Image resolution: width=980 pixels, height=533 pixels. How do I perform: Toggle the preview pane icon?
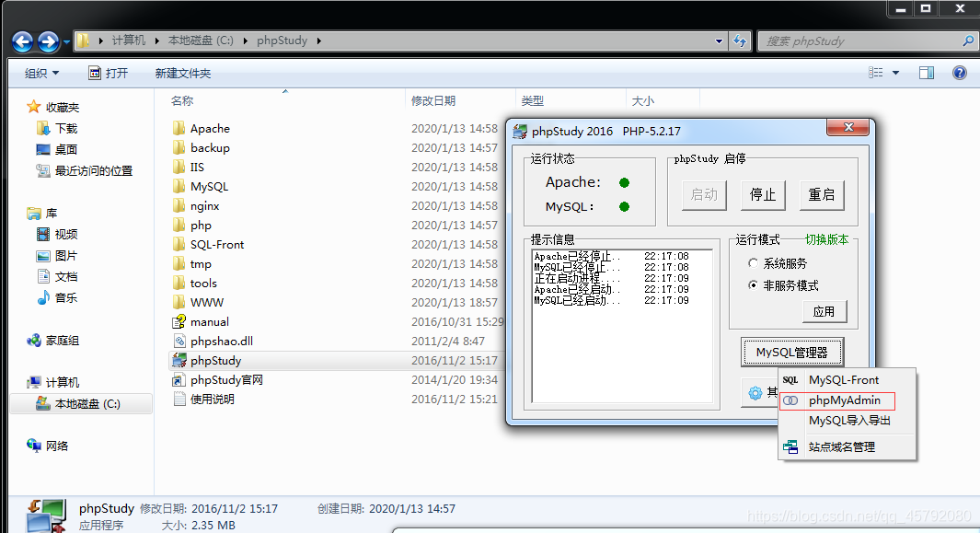[927, 73]
